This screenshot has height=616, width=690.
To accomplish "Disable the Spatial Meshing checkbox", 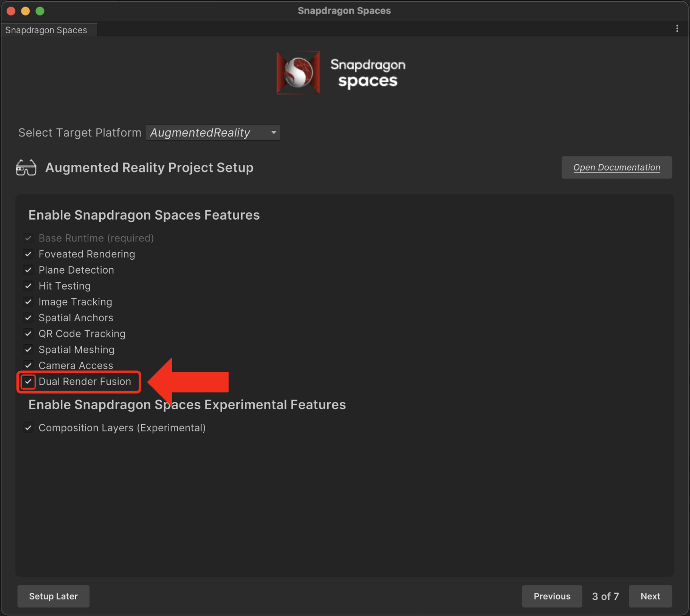I will tap(28, 350).
